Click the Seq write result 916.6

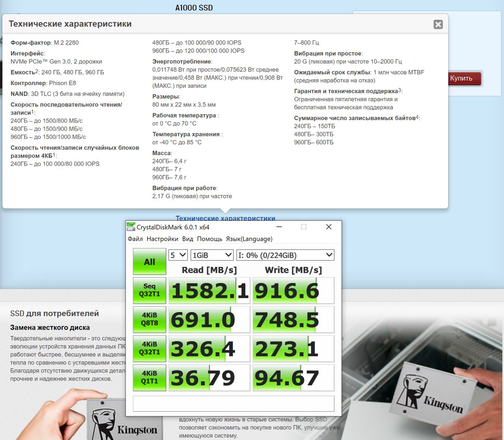[x=293, y=290]
